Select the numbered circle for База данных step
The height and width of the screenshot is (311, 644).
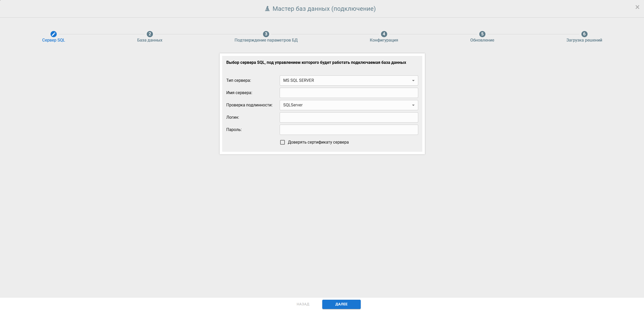point(150,34)
